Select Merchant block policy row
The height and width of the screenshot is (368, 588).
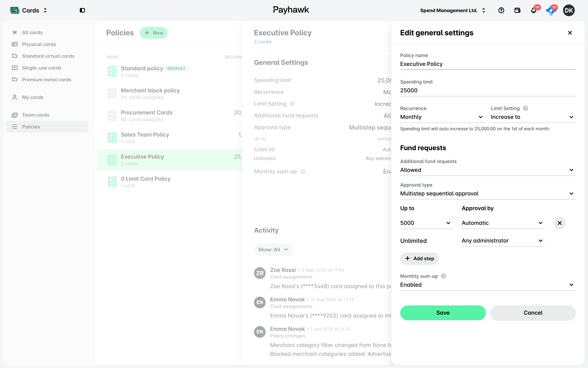170,94
